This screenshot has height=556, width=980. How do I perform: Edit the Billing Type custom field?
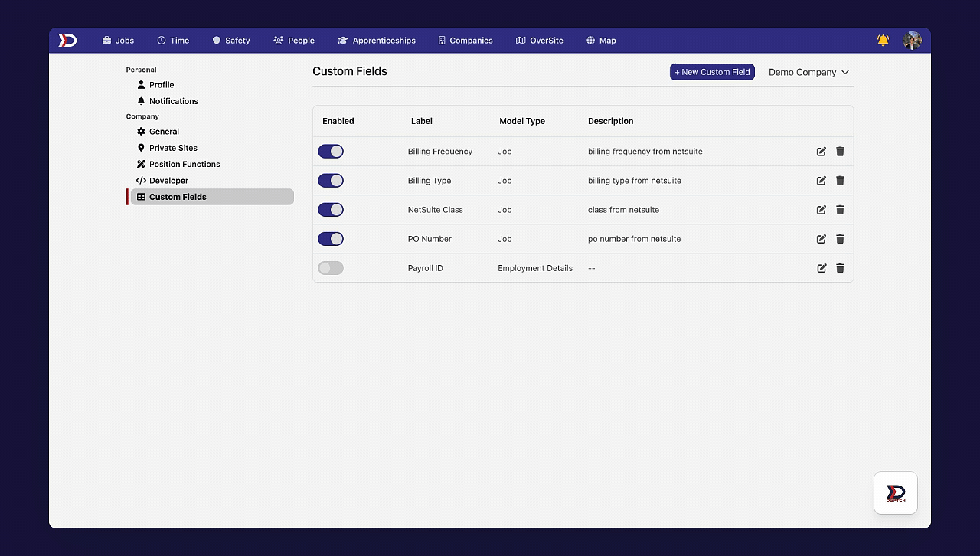pyautogui.click(x=822, y=181)
